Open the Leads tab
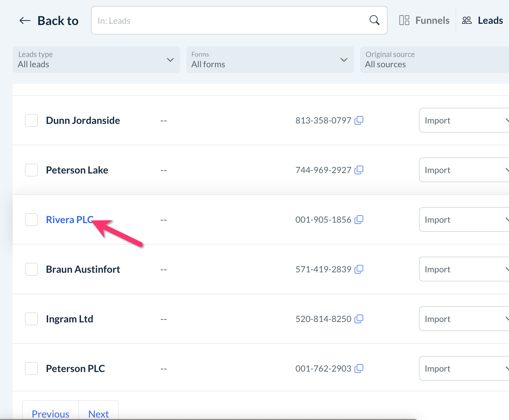This screenshot has width=509, height=420. click(483, 21)
